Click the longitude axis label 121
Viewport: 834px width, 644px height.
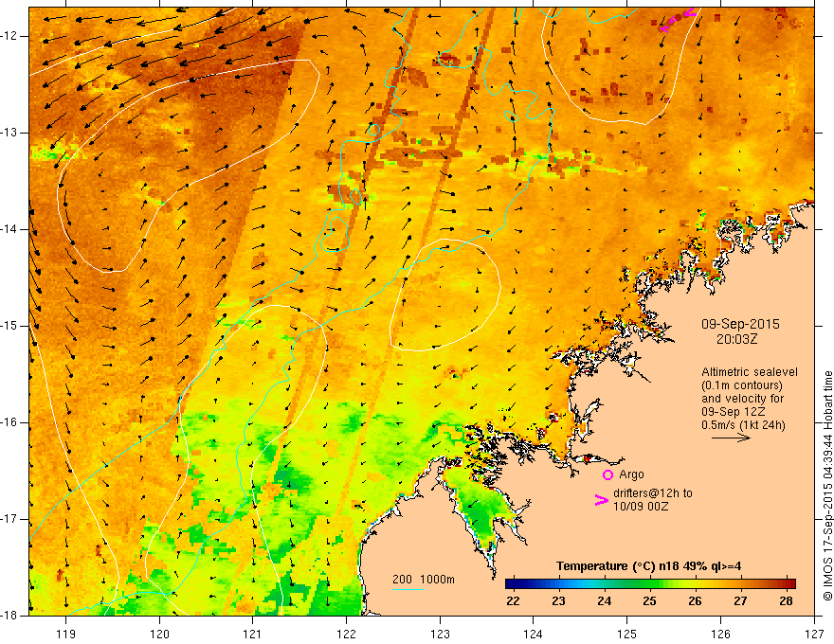click(253, 634)
